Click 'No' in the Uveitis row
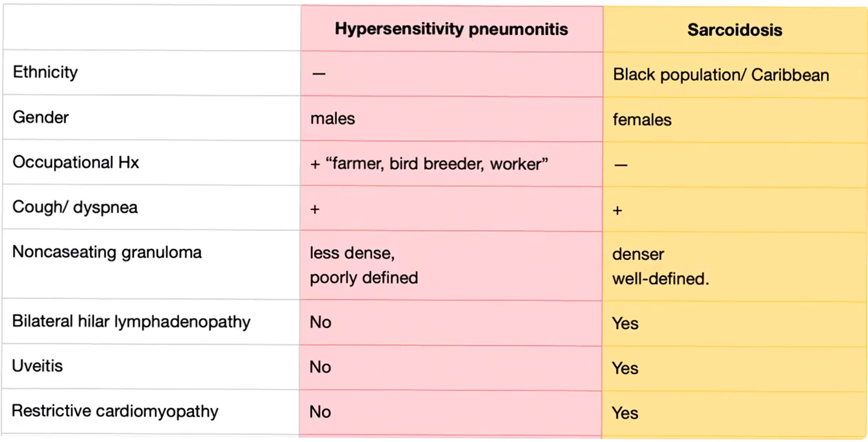The height and width of the screenshot is (442, 868). (320, 367)
